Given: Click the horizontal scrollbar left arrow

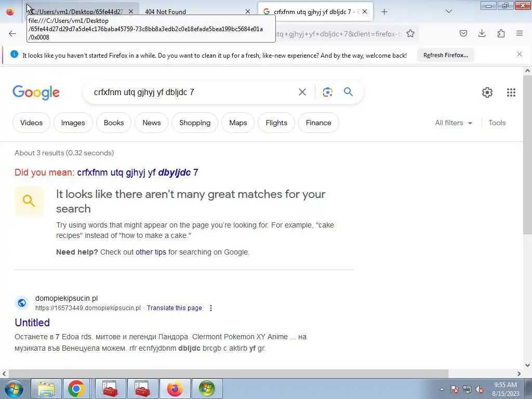Looking at the screenshot, I should [4, 374].
